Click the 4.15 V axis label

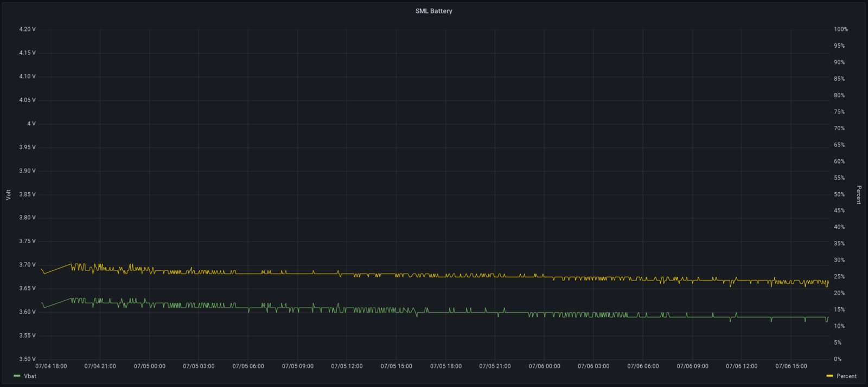(27, 53)
